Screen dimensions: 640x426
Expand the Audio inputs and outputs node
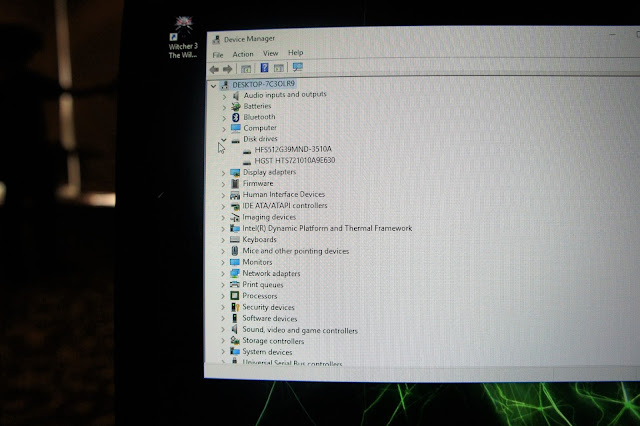(x=224, y=97)
